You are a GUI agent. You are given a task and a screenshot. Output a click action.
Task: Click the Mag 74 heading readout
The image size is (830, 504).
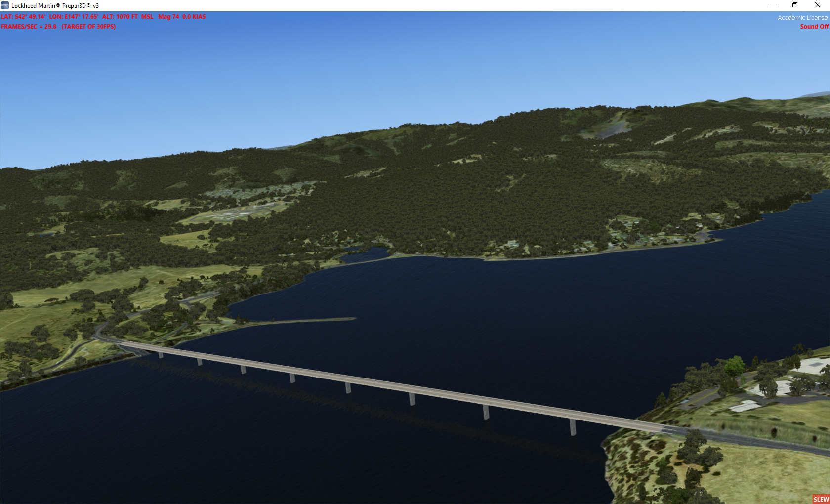[168, 17]
